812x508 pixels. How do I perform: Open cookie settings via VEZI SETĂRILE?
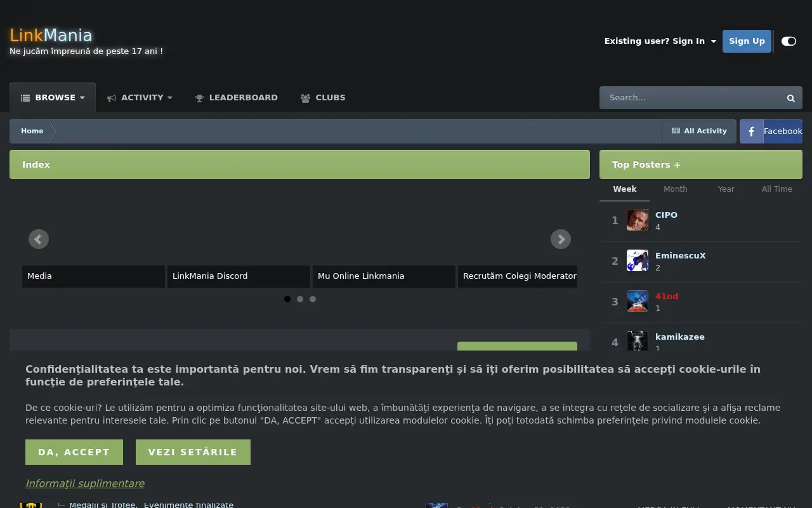(x=193, y=452)
